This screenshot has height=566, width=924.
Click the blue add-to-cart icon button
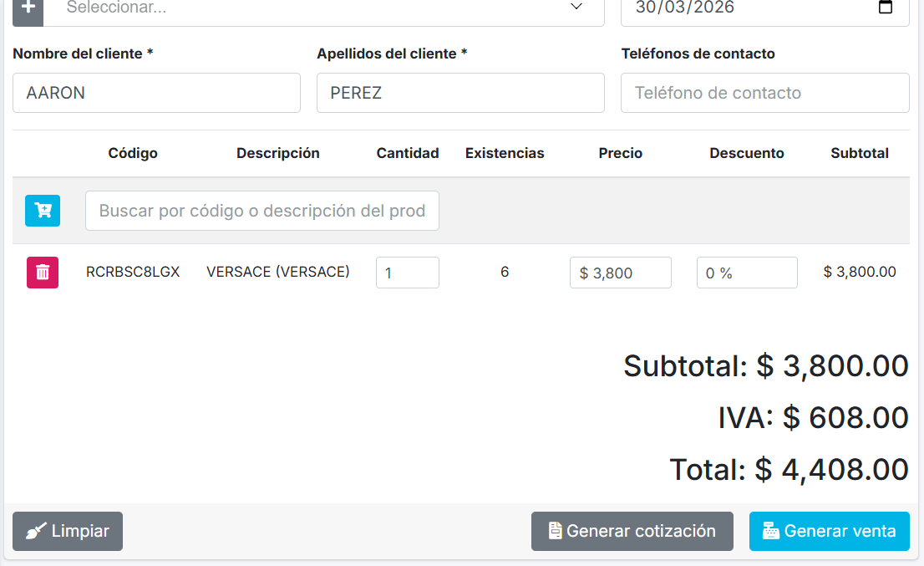[x=43, y=211]
